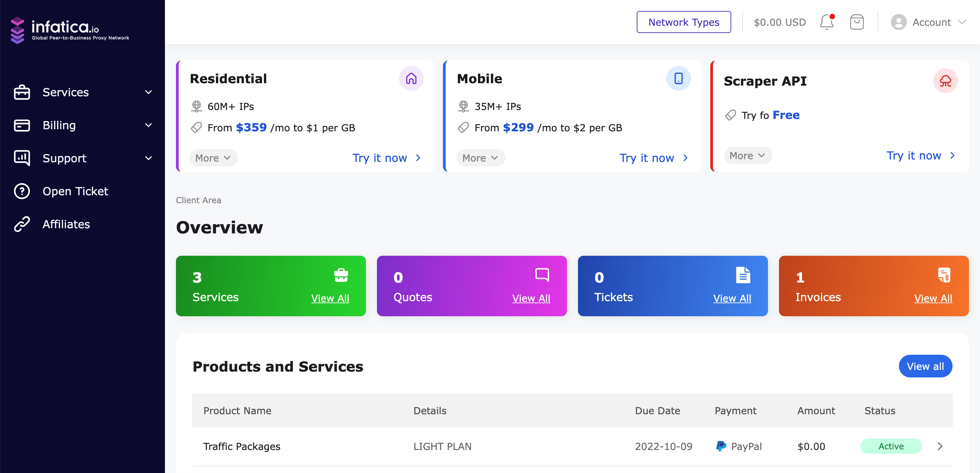Click View All in Quotes card
Image resolution: width=980 pixels, height=473 pixels.
click(x=531, y=298)
